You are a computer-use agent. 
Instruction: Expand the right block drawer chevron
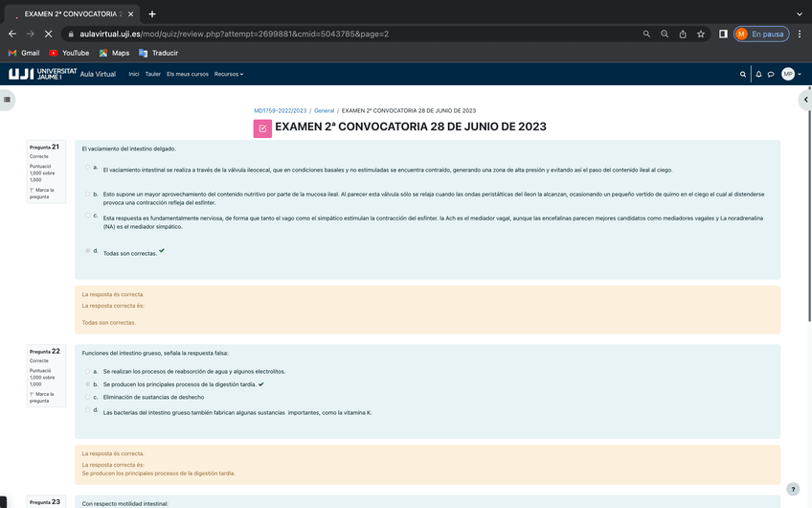point(805,99)
